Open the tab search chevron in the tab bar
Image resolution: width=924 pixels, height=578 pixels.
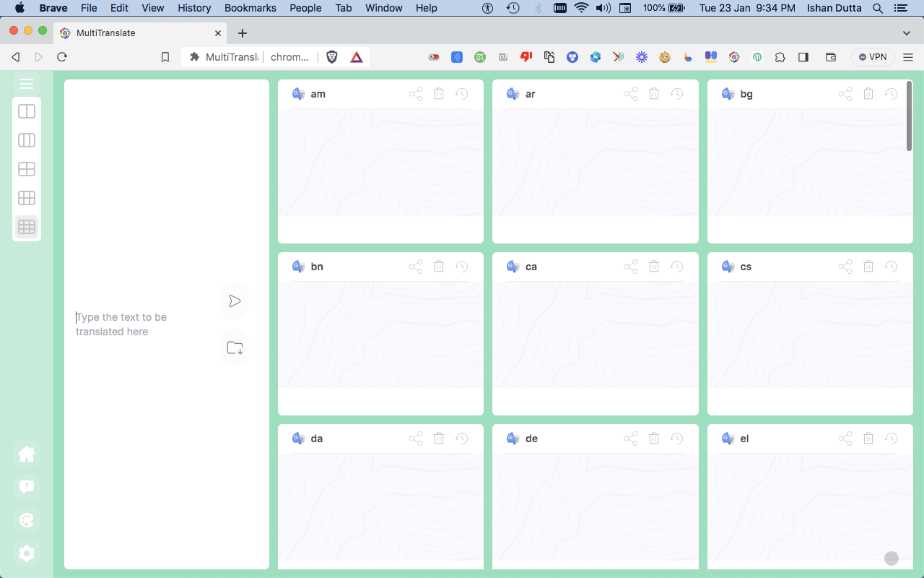tap(907, 33)
